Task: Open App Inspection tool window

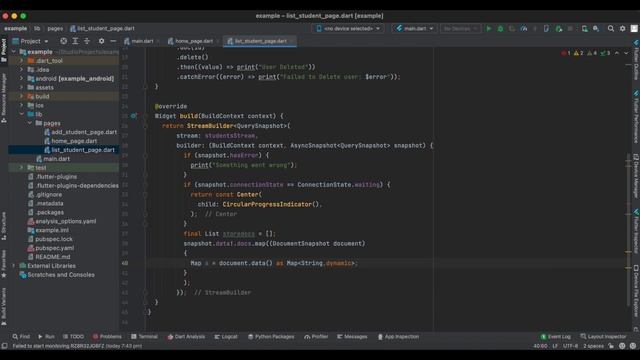Action: click(x=398, y=337)
